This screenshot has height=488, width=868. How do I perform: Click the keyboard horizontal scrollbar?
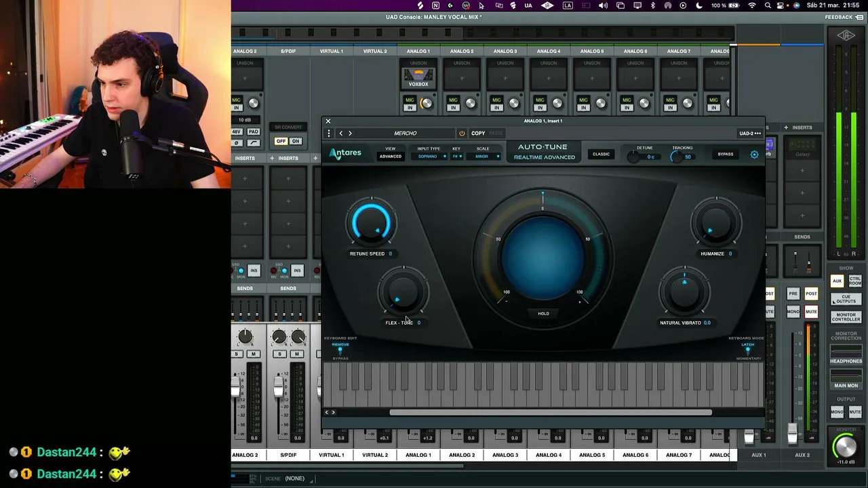pyautogui.click(x=551, y=412)
